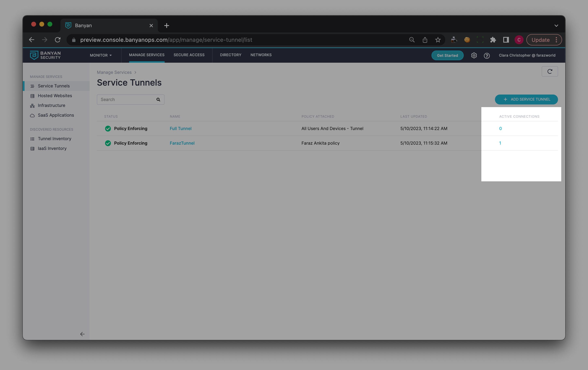The width and height of the screenshot is (588, 370).
Task: Click the Banyan Security logo
Action: (x=45, y=55)
